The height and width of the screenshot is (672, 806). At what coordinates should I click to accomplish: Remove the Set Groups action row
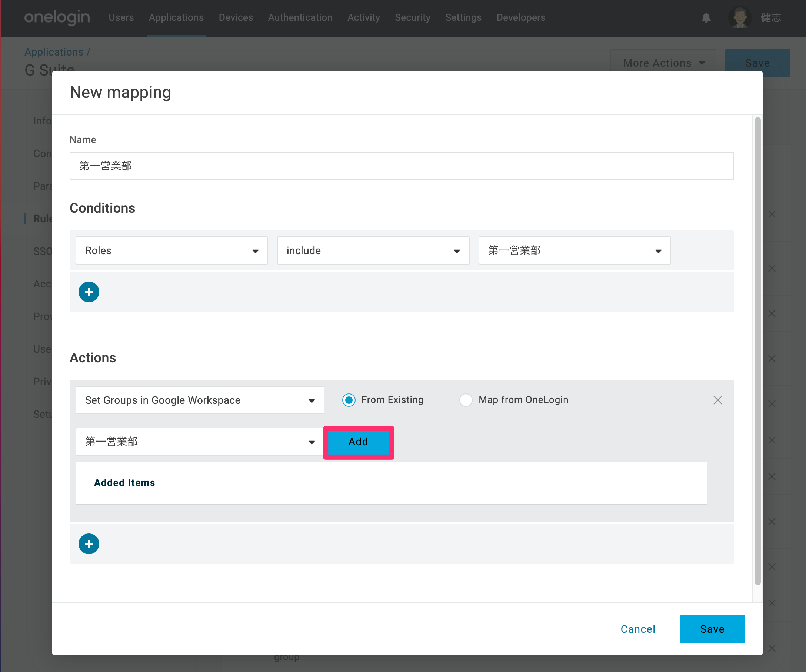pyautogui.click(x=717, y=400)
